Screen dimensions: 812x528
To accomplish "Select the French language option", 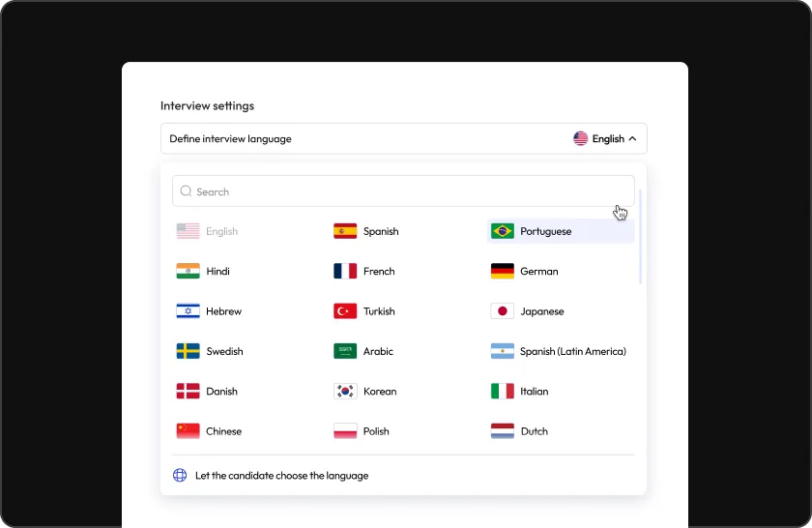I will [379, 271].
